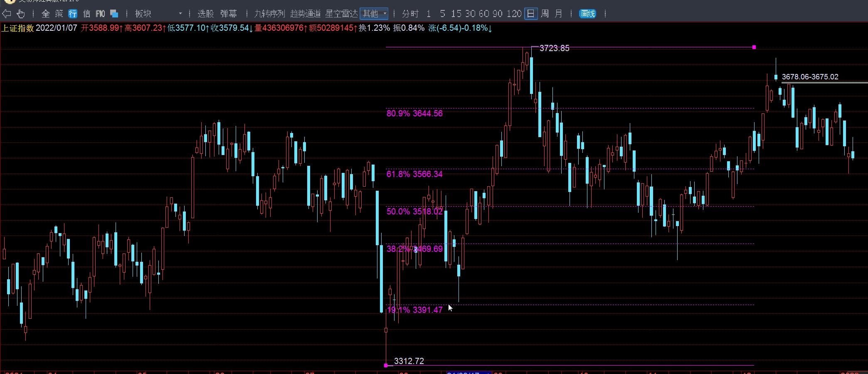This screenshot has width=868, height=374.
Task: Click the 50.0% 3518.02 Fibonacci label
Action: click(414, 212)
